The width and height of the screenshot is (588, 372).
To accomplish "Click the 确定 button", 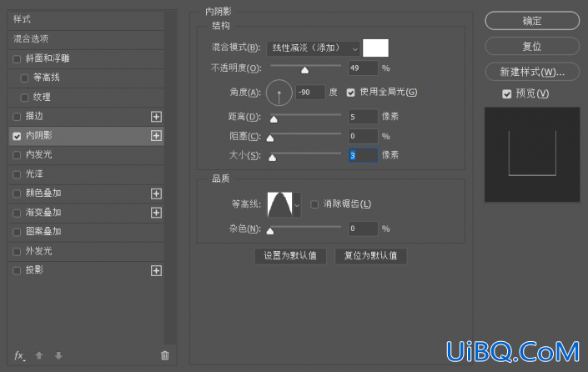I will tap(532, 21).
